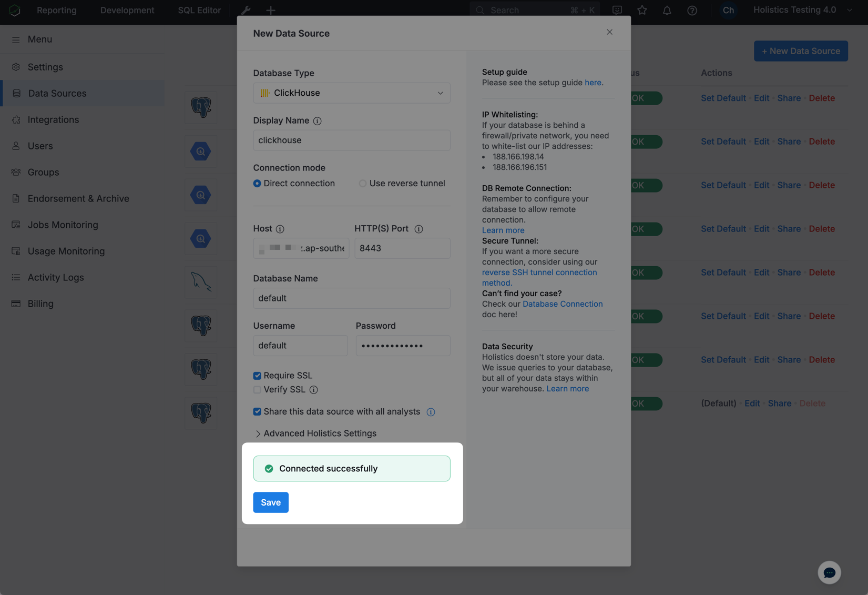
Task: Expand Advanced Holistics Settings
Action: 319,433
